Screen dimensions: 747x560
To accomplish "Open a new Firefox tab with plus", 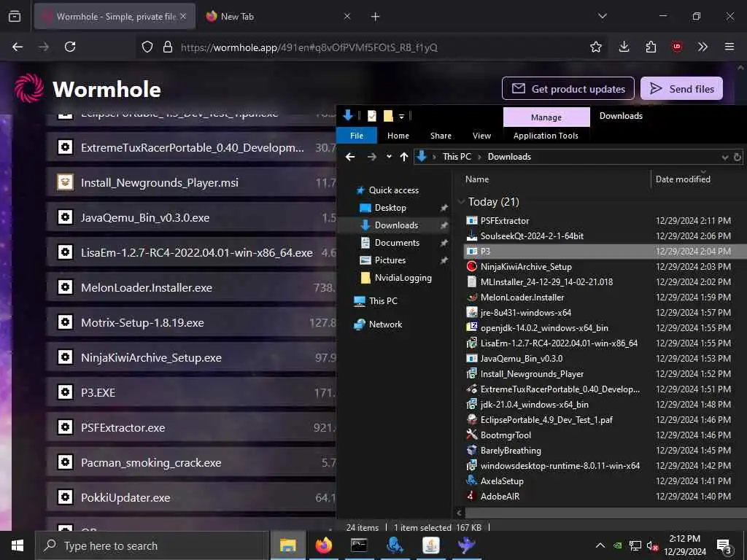I will pos(376,17).
